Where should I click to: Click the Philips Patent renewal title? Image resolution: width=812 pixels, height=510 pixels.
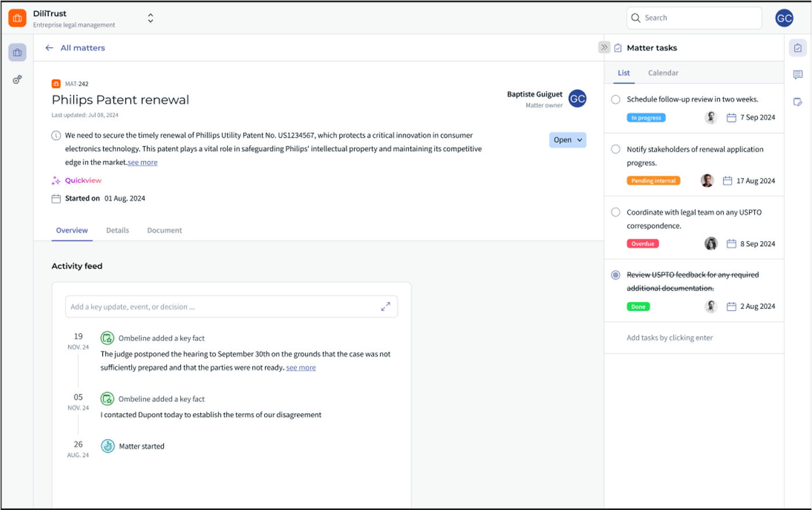coord(121,100)
